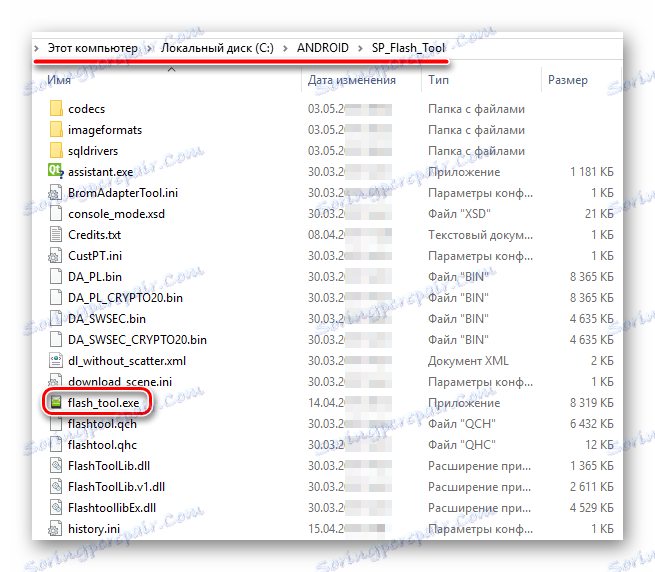Select assistant.exe file name
655x572 pixels.
tap(100, 172)
